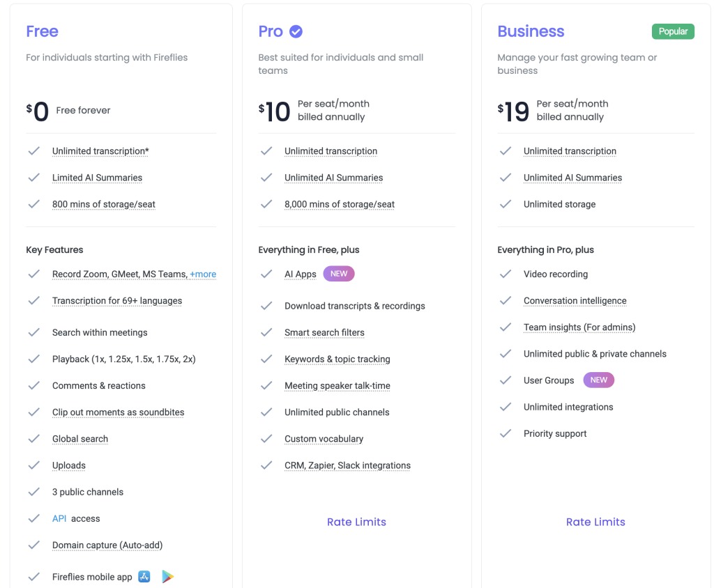Click the NEW badge next to User Groups
714x588 pixels.
click(x=598, y=380)
